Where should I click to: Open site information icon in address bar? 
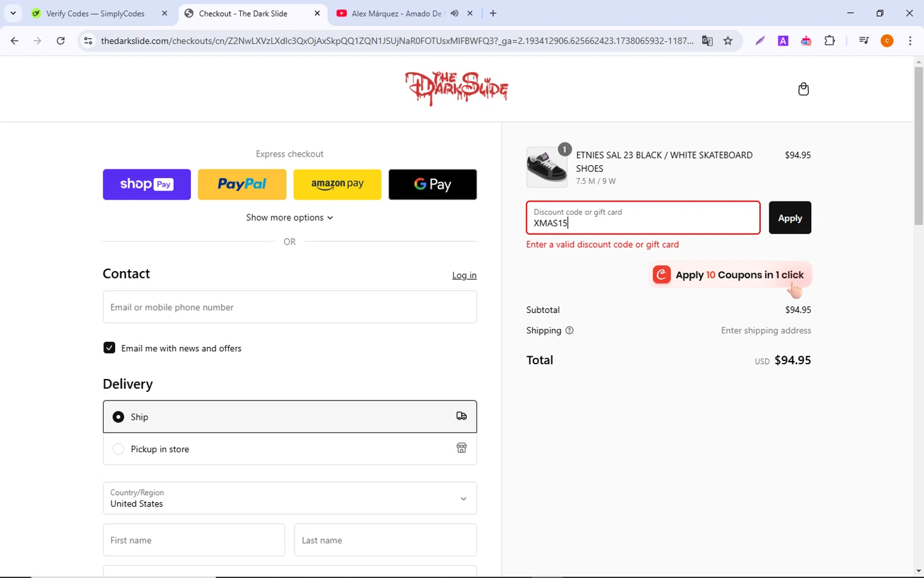pyautogui.click(x=88, y=41)
